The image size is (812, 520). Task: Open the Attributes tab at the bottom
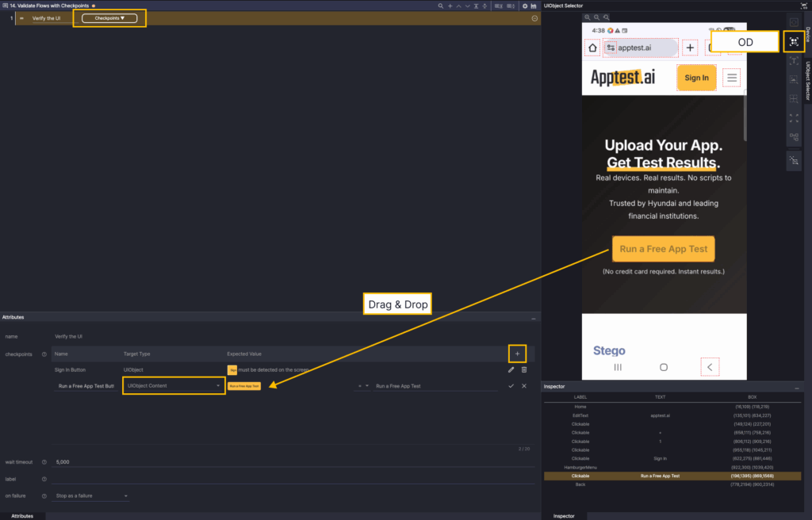22,515
